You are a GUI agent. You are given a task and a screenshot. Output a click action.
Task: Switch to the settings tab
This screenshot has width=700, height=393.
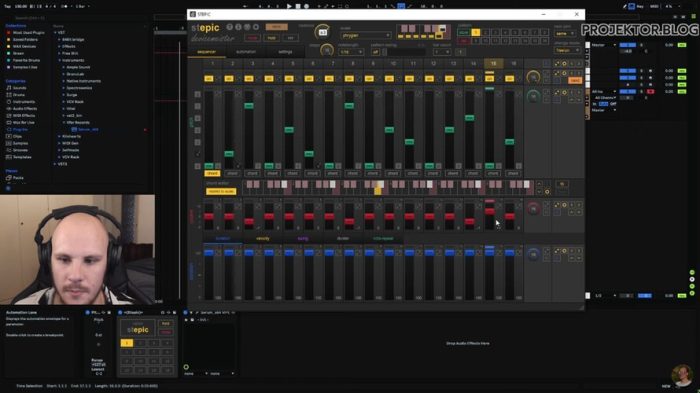click(285, 52)
